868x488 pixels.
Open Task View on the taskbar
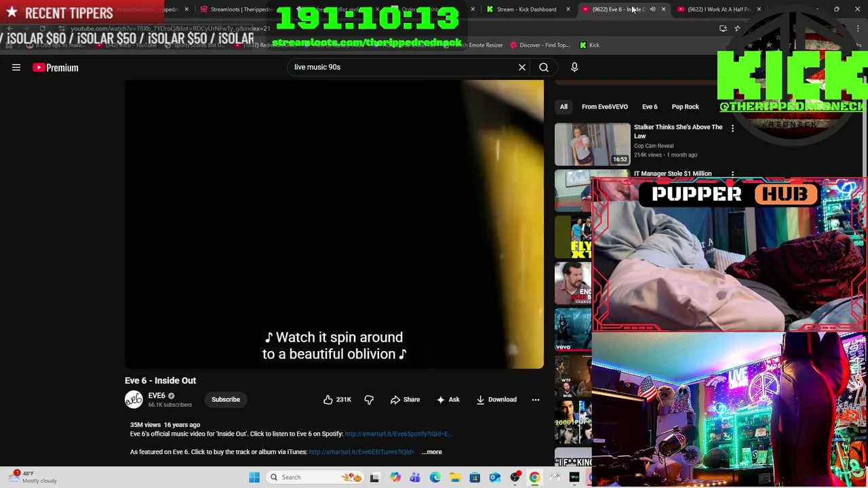pyautogui.click(x=374, y=477)
